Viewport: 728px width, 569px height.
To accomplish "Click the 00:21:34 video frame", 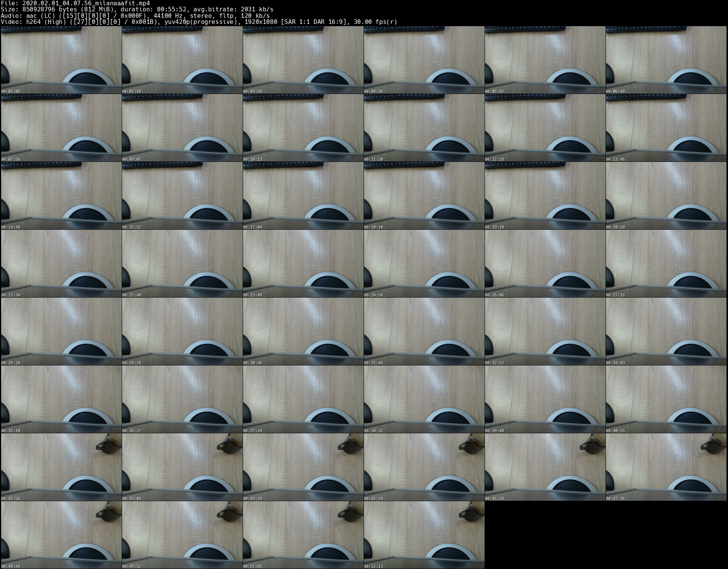I will coord(61,263).
